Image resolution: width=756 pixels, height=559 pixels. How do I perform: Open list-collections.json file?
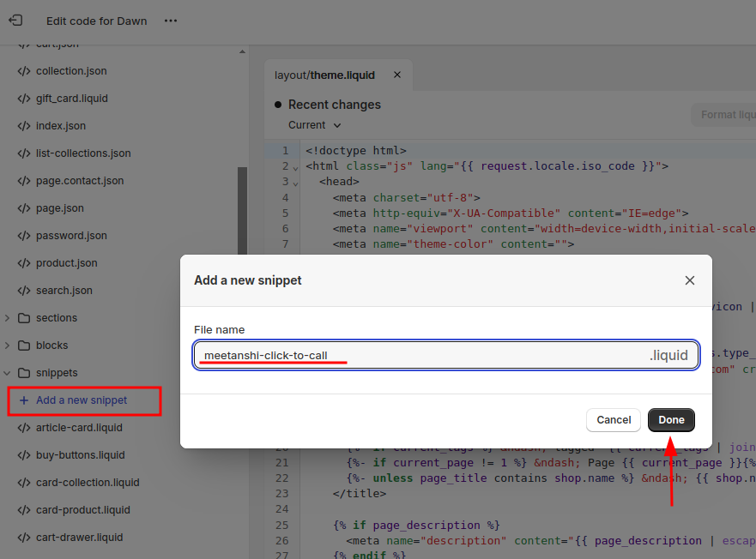point(83,153)
